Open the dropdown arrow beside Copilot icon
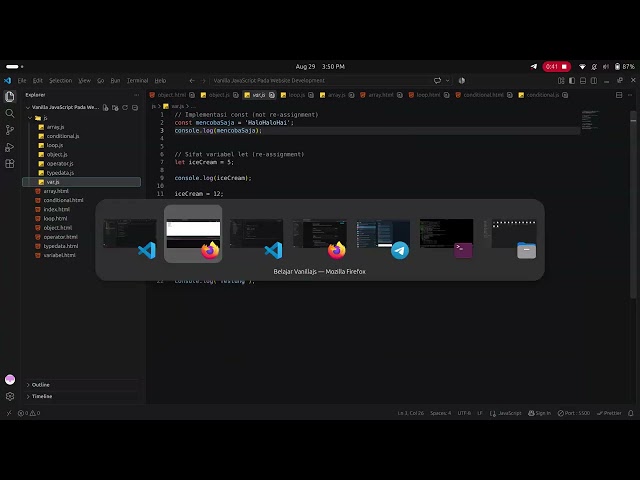 point(448,80)
